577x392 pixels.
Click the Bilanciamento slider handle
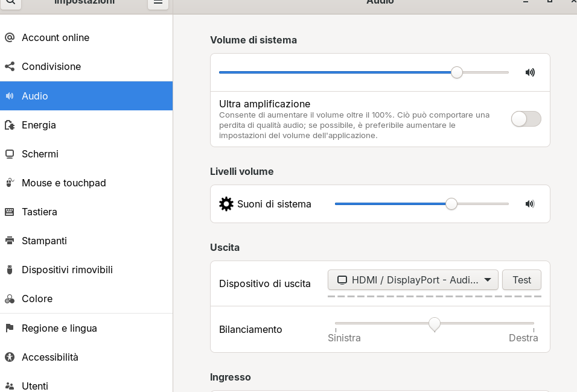[x=435, y=324]
